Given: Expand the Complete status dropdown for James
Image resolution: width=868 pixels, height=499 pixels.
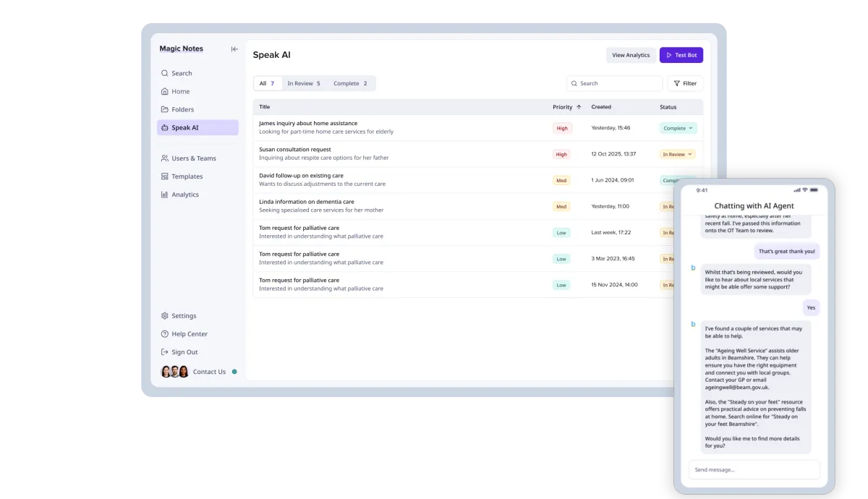Looking at the screenshot, I should (x=678, y=128).
